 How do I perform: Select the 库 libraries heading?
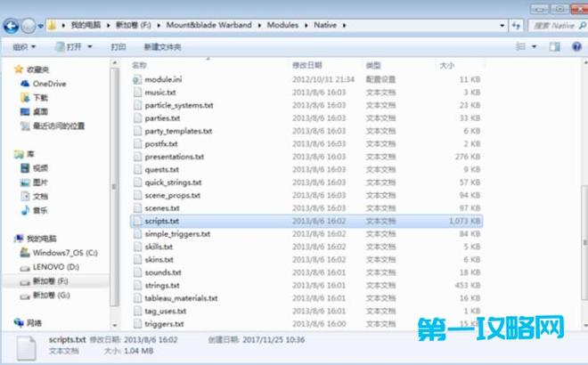(30, 154)
